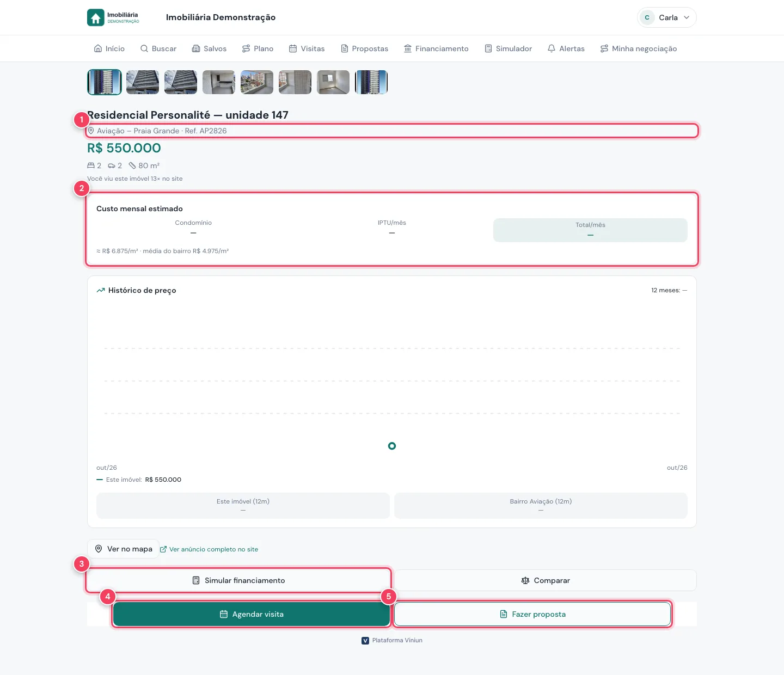This screenshot has width=784, height=675.
Task: Click the Carla avatar circle
Action: [x=647, y=17]
